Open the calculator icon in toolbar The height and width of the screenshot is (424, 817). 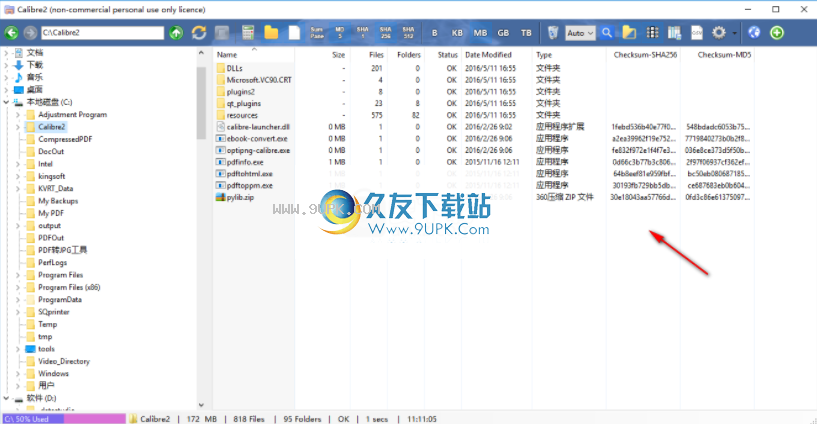tap(248, 33)
